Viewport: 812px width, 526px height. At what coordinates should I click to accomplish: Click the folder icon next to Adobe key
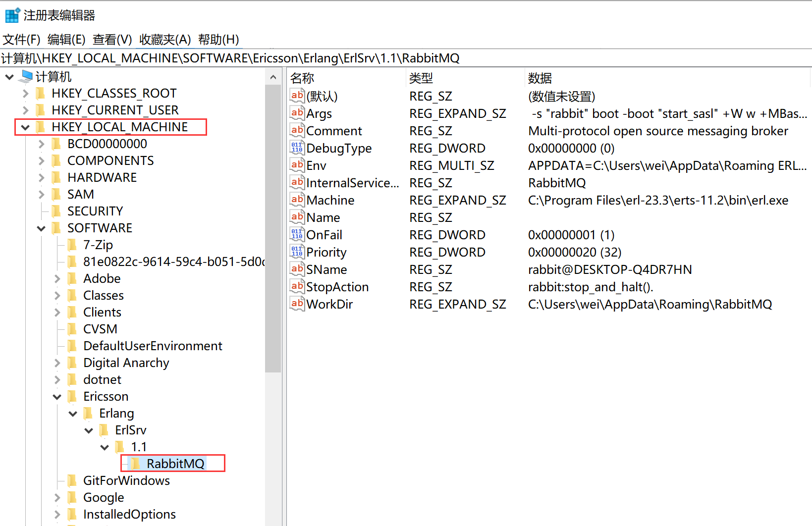[72, 278]
